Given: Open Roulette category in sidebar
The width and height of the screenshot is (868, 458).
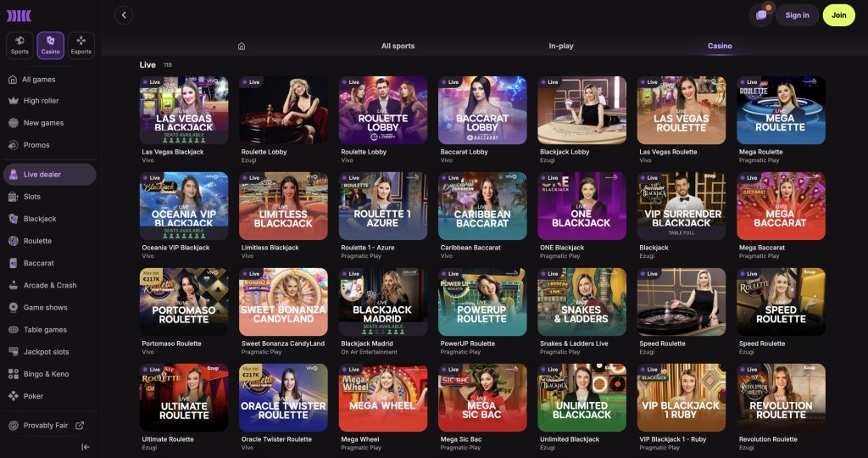Looking at the screenshot, I should pos(48,241).
